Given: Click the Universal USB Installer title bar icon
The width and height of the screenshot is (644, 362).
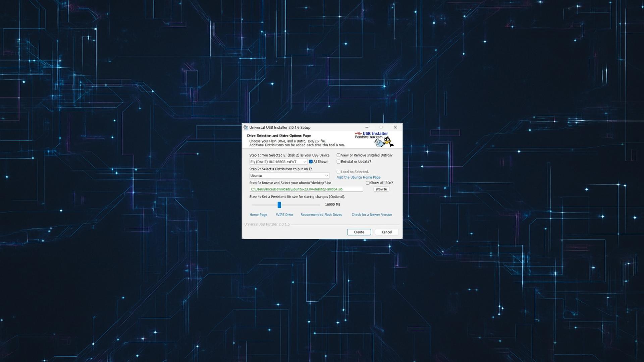Looking at the screenshot, I should pos(246,127).
